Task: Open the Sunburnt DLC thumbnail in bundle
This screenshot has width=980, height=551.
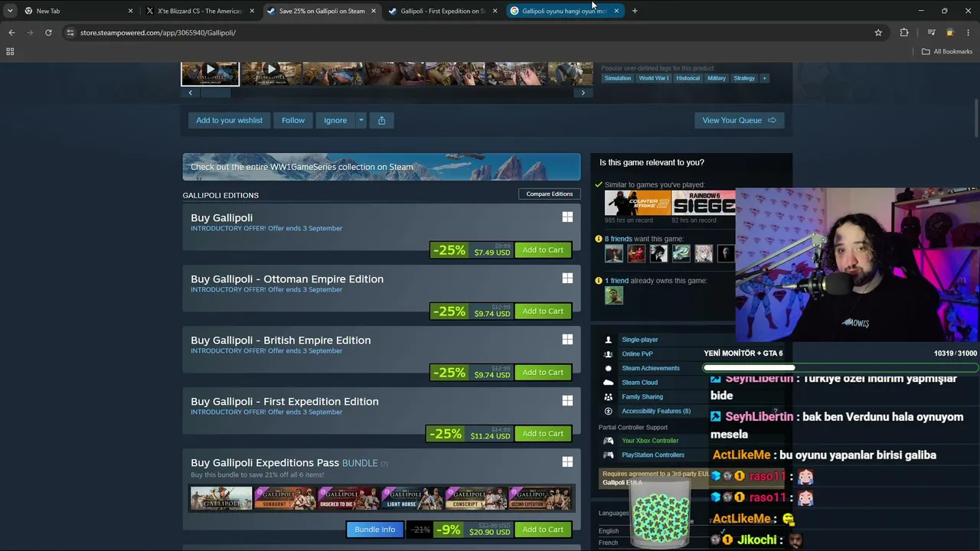Action: pyautogui.click(x=285, y=498)
